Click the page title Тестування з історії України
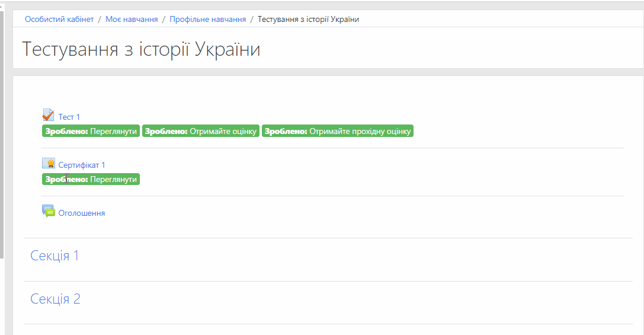 (x=141, y=49)
